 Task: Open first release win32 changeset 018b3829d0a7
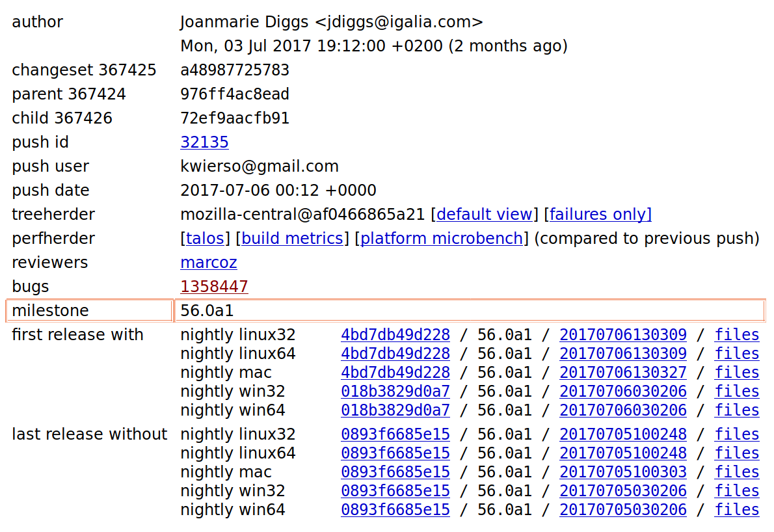[395, 392]
